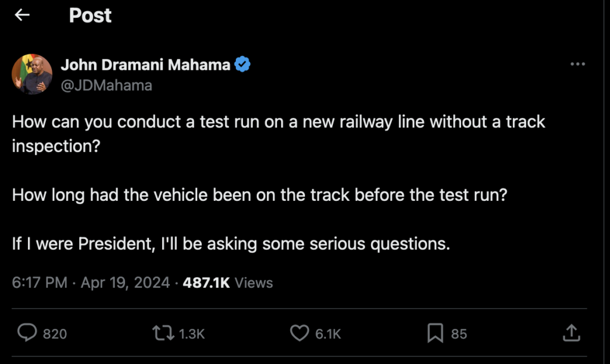Viewport: 610px width, 364px height.
Task: Click the 6.1K likes count
Action: tap(328, 334)
